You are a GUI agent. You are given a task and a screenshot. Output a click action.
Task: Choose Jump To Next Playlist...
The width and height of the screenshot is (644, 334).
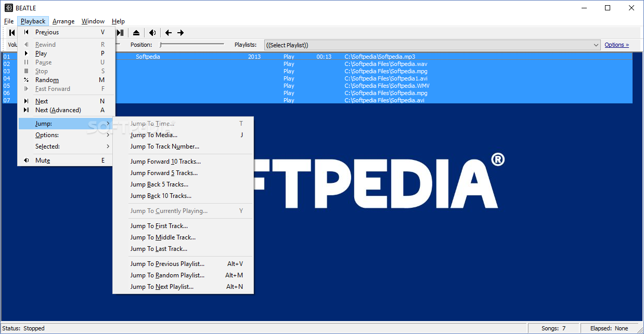pos(183,287)
